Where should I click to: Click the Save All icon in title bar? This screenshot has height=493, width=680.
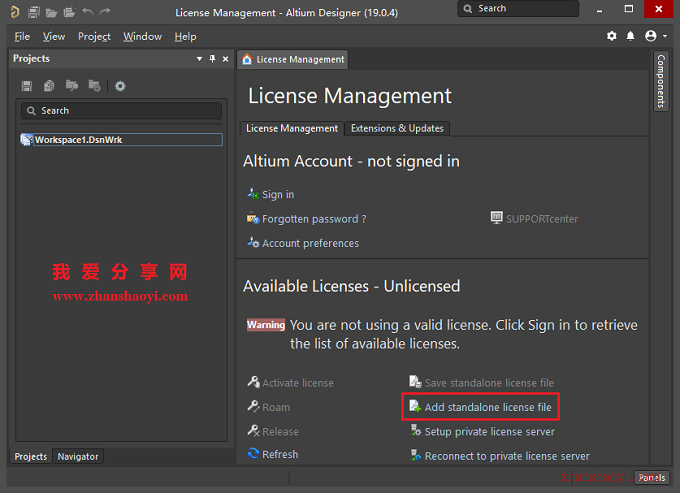(x=34, y=12)
